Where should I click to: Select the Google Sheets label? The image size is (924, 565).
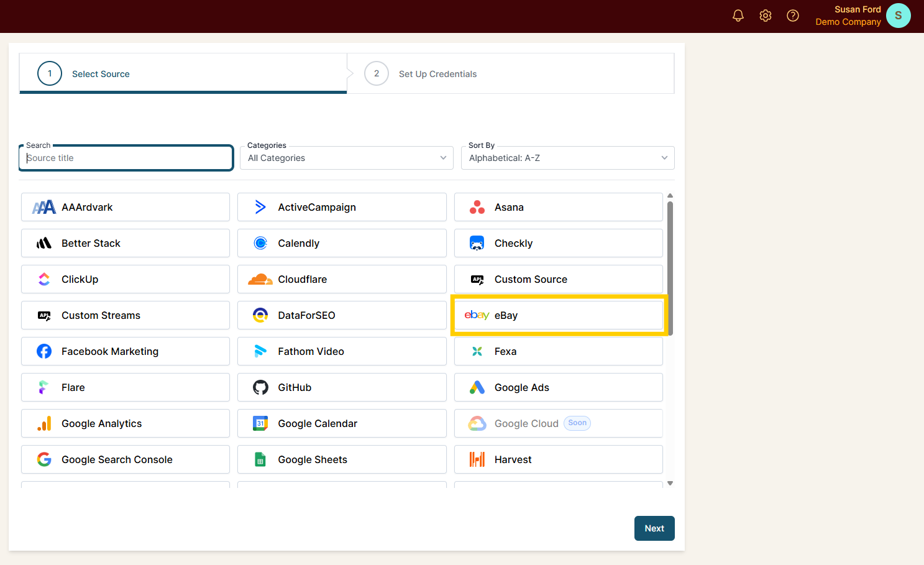click(313, 459)
